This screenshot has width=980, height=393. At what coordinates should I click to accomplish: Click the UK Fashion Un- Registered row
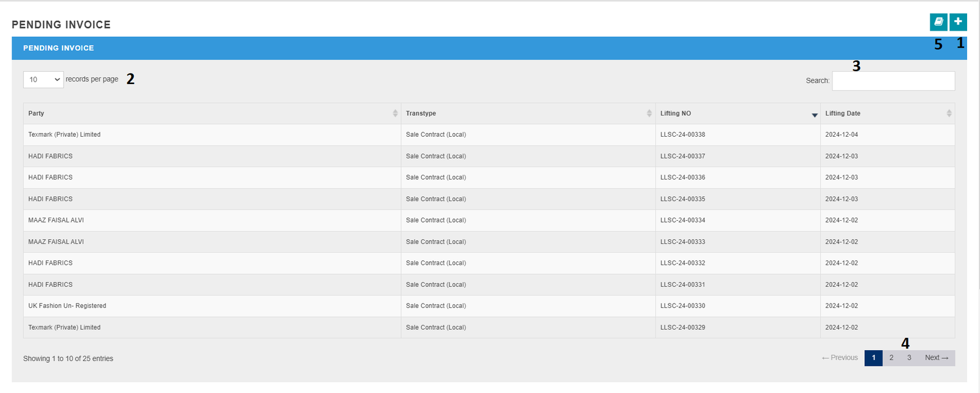pos(67,306)
